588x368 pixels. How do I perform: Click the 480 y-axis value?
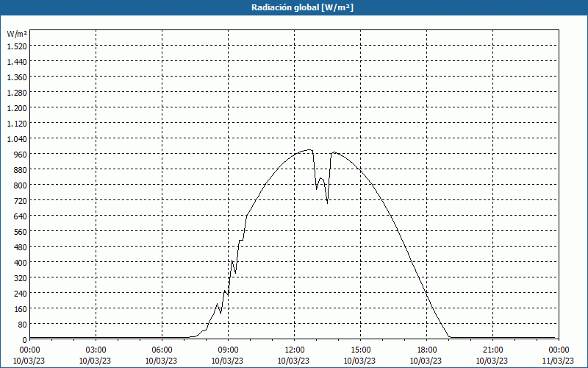click(x=20, y=247)
